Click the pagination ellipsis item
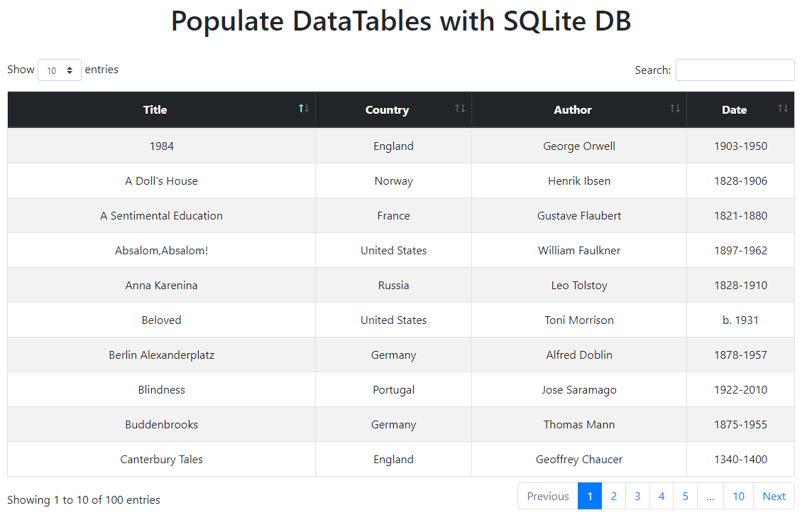 710,496
